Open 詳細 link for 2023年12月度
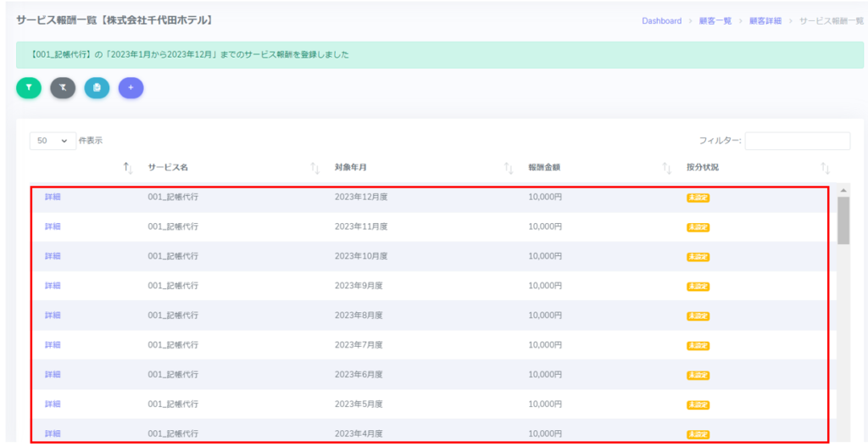The image size is (868, 447). pos(53,197)
